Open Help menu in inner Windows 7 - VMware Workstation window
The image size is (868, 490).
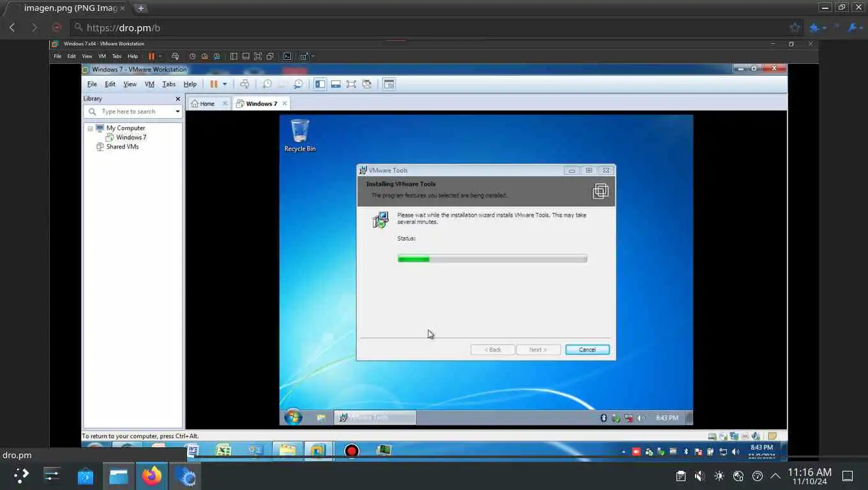tap(190, 84)
